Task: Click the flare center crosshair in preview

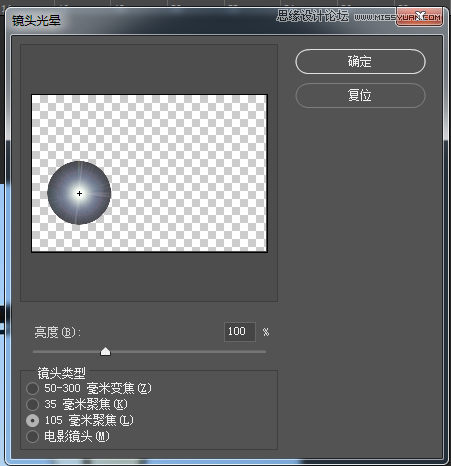Action: click(x=79, y=193)
